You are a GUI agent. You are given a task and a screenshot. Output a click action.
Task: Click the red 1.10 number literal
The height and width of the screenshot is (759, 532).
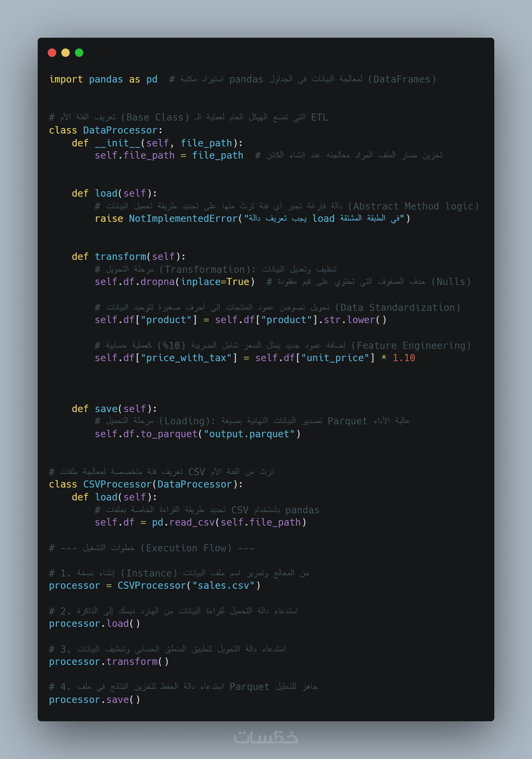click(404, 358)
